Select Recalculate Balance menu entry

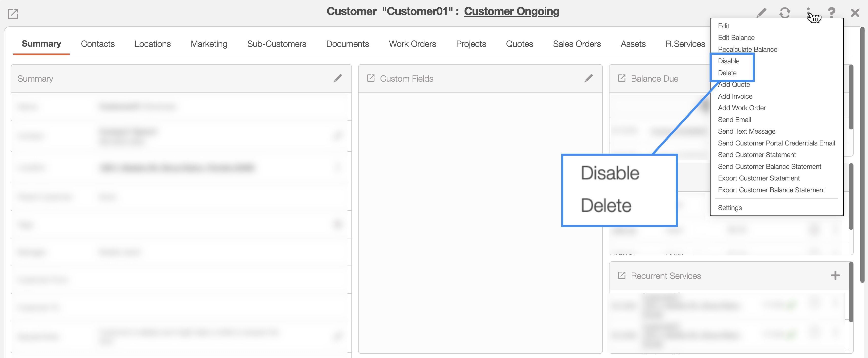tap(747, 49)
